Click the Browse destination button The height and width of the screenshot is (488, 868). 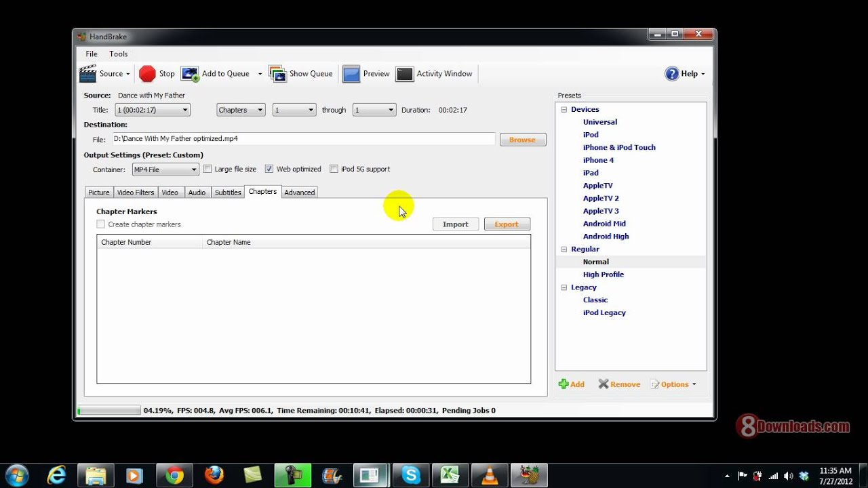523,140
